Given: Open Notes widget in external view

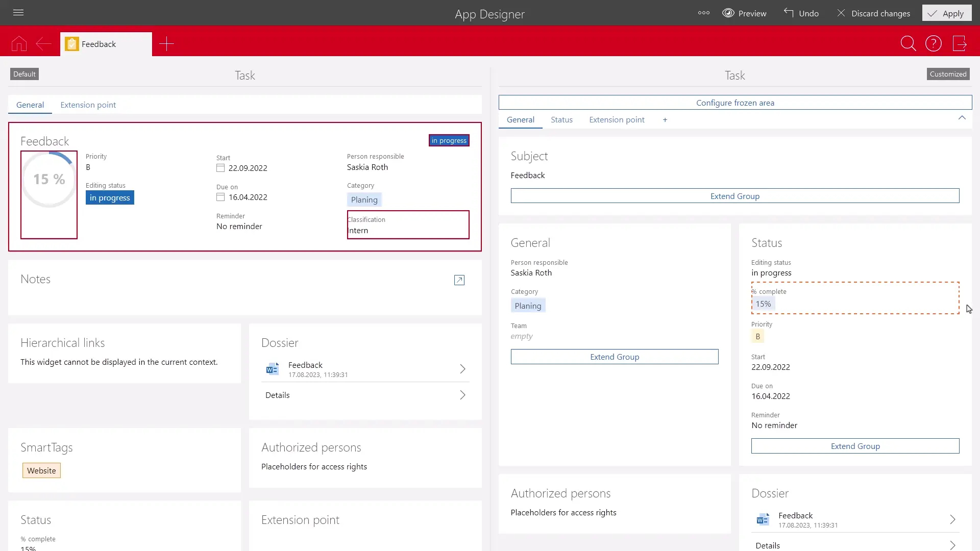Looking at the screenshot, I should click(459, 280).
